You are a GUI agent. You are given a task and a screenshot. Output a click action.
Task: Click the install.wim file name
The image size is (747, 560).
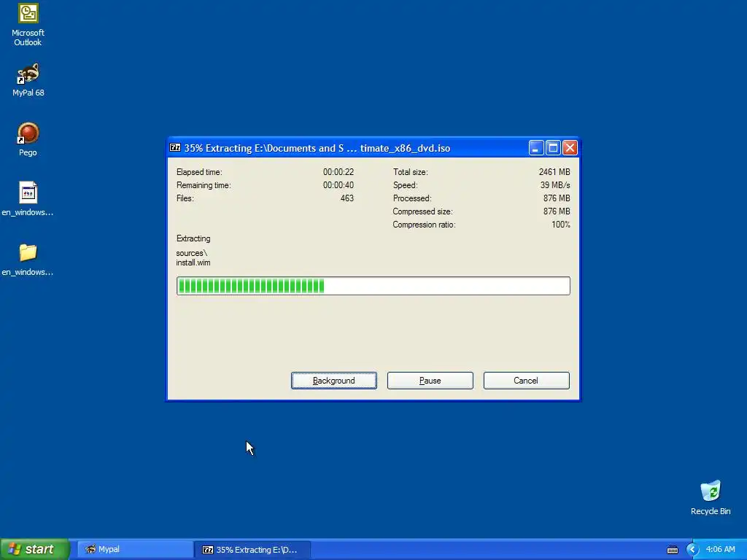click(193, 262)
